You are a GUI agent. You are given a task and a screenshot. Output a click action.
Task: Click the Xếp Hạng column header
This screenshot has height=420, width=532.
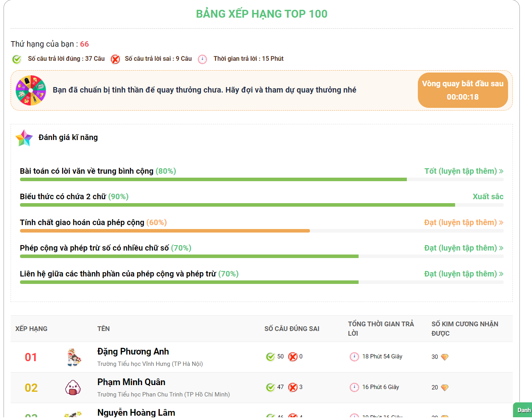point(31,329)
